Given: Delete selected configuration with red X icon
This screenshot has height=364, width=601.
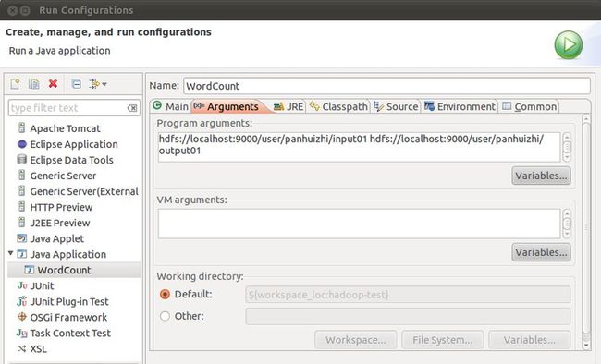Looking at the screenshot, I should (x=53, y=83).
